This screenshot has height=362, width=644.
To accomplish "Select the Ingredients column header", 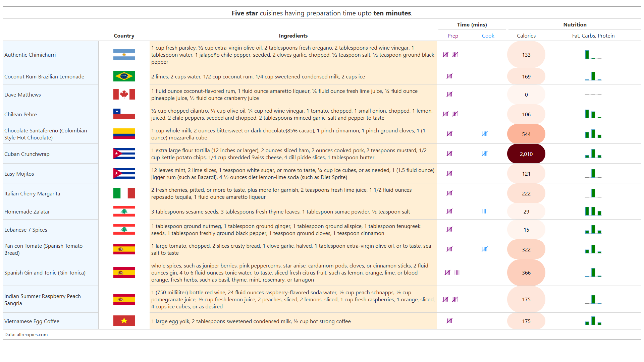I will pyautogui.click(x=293, y=36).
